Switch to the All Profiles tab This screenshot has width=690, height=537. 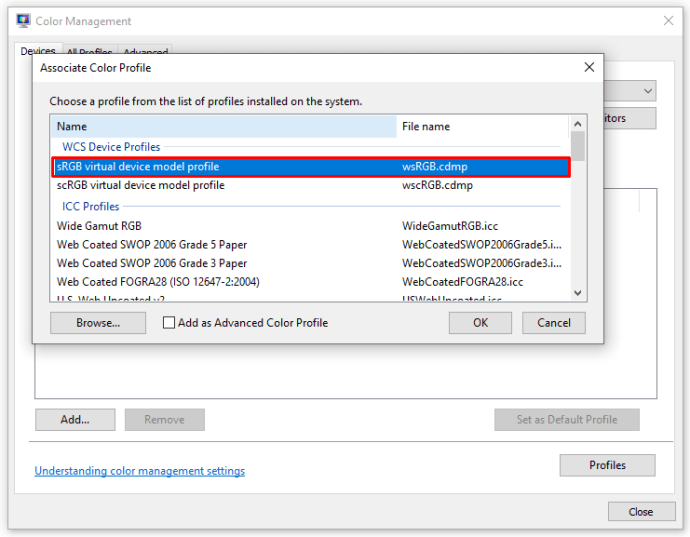(89, 52)
